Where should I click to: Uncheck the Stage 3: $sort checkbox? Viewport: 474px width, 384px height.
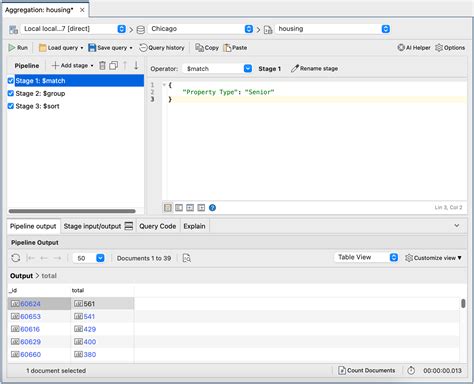click(x=11, y=106)
